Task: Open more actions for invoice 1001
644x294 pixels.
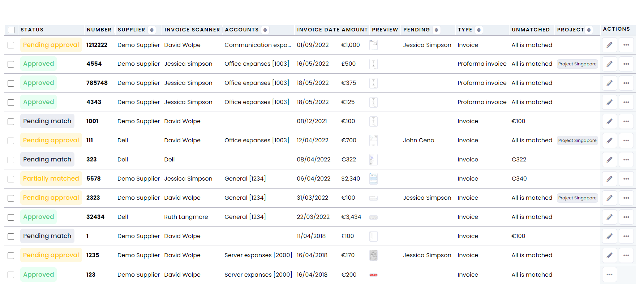Action: click(x=626, y=121)
